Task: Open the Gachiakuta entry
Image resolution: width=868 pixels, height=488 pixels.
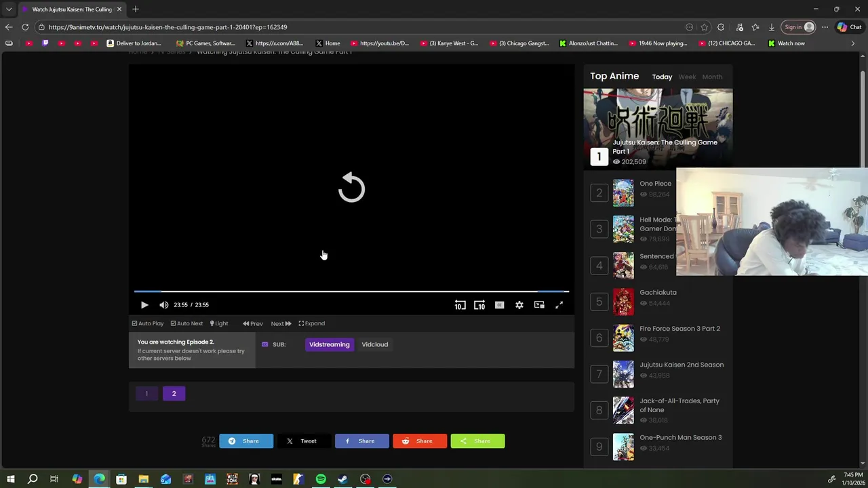Action: tap(658, 292)
